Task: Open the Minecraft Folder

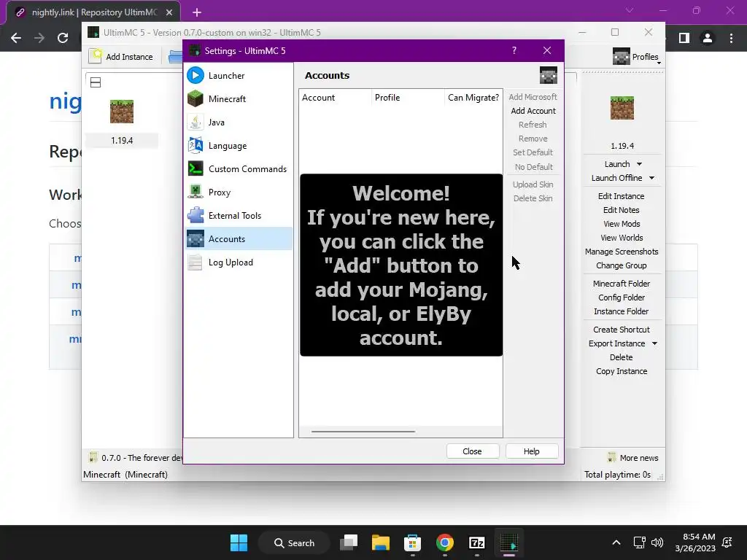Action: tap(622, 284)
